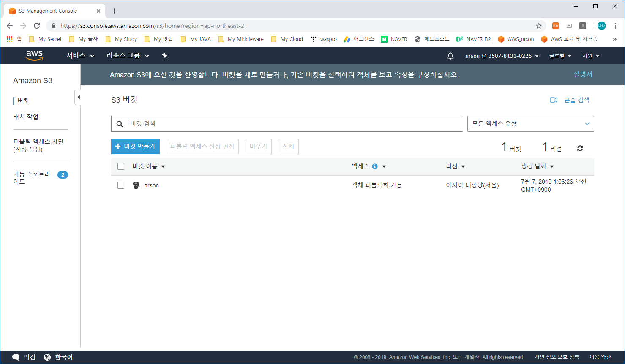The image size is (625, 364).
Task: Sort by 생성 날짜 column arrow
Action: coord(552,166)
